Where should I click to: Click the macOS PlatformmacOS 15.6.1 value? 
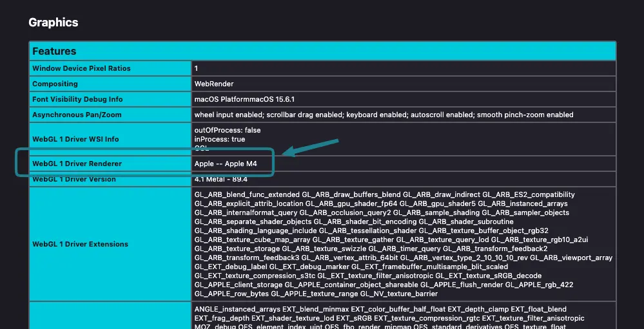coord(244,99)
